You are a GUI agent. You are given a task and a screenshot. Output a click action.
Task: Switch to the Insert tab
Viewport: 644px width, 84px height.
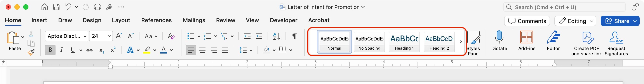(x=39, y=20)
